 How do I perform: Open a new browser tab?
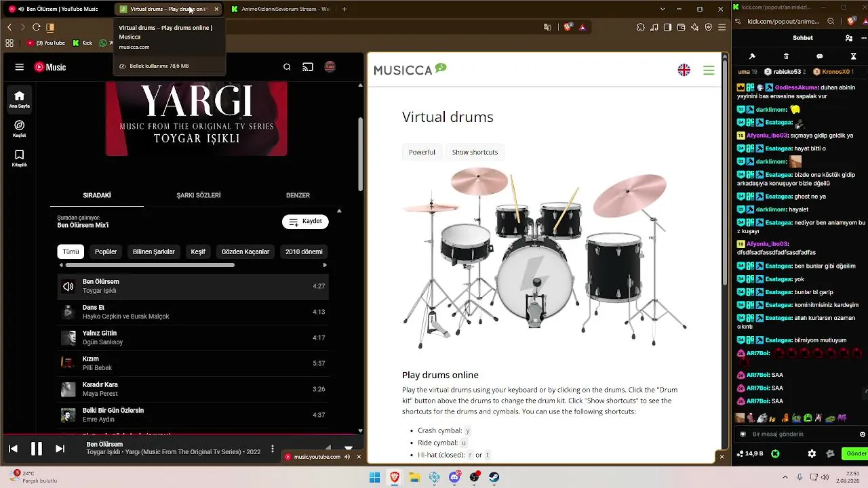[344, 9]
